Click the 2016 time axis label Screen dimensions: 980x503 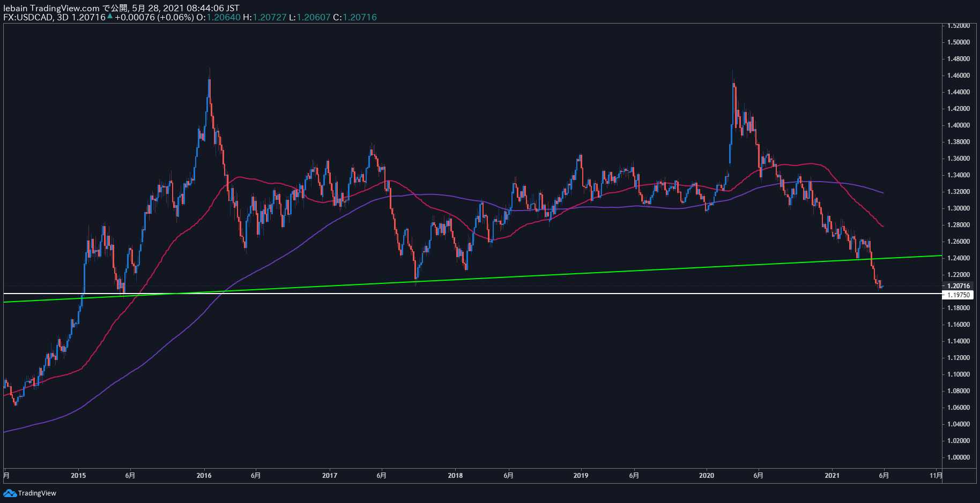[x=204, y=476]
